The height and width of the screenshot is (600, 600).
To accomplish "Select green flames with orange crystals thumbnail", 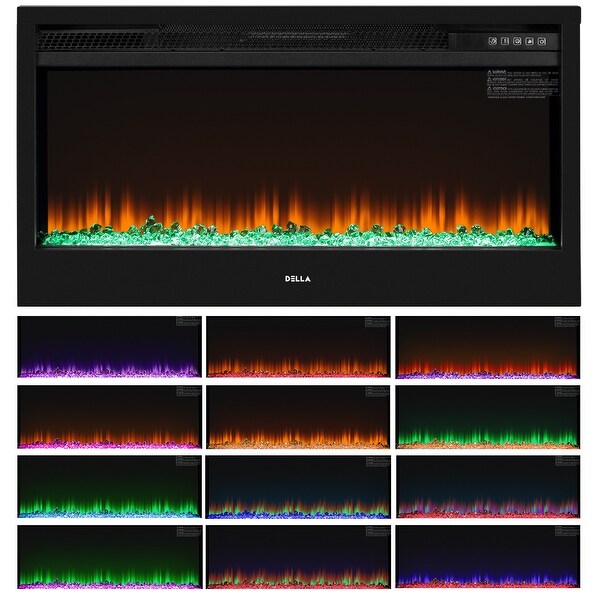I will coord(488,417).
